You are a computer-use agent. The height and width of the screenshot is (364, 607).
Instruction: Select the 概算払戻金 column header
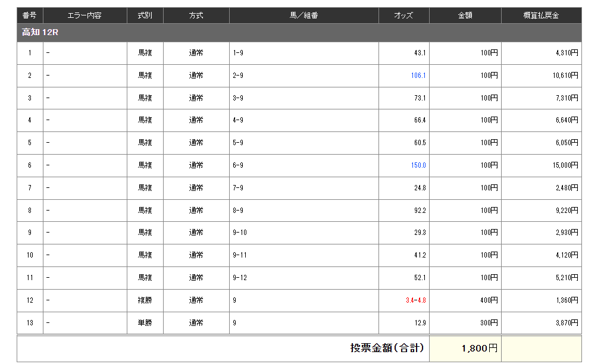(x=541, y=15)
